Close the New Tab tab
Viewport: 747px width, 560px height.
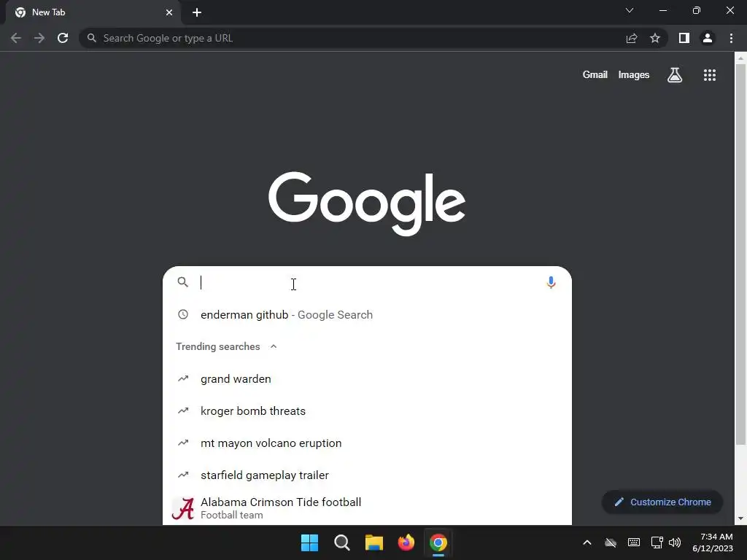pyautogui.click(x=169, y=12)
